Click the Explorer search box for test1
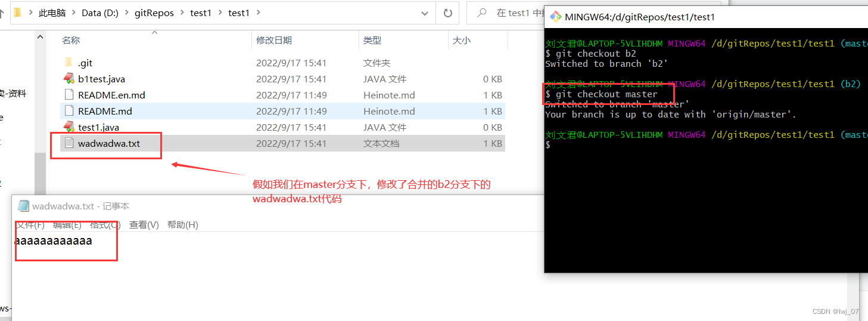 [505, 13]
